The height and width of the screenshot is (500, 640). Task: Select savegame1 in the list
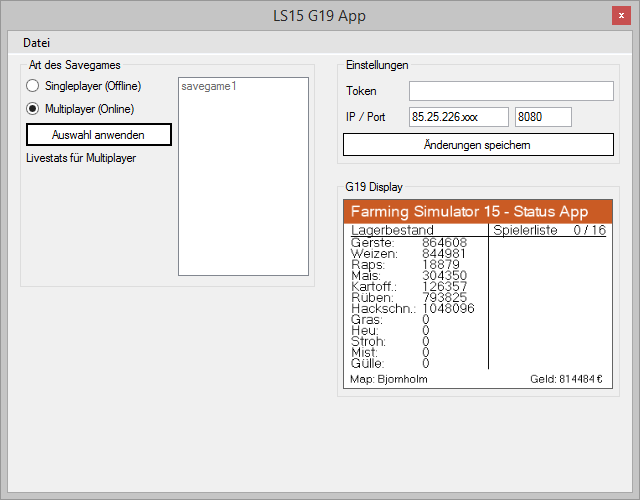209,86
